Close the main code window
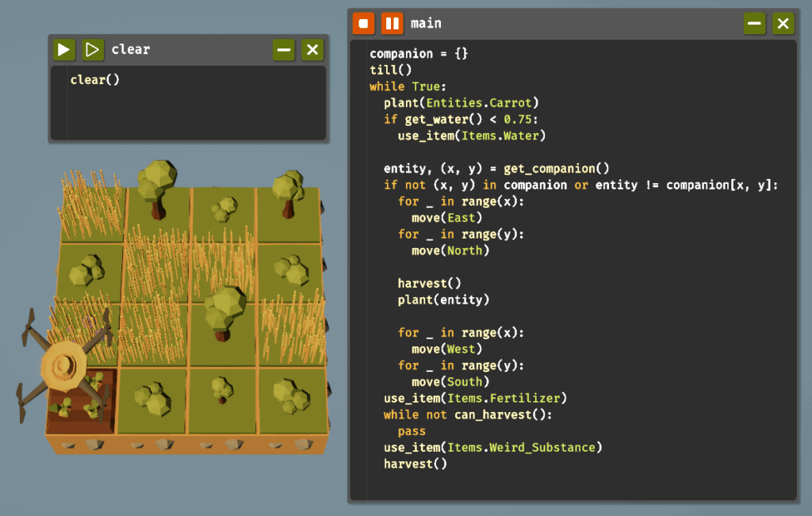 click(x=783, y=23)
